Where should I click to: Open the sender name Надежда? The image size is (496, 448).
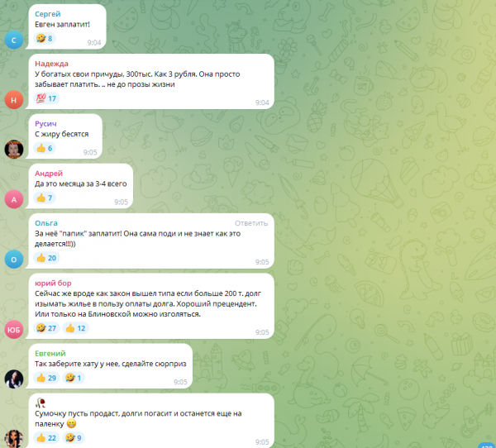coord(51,64)
